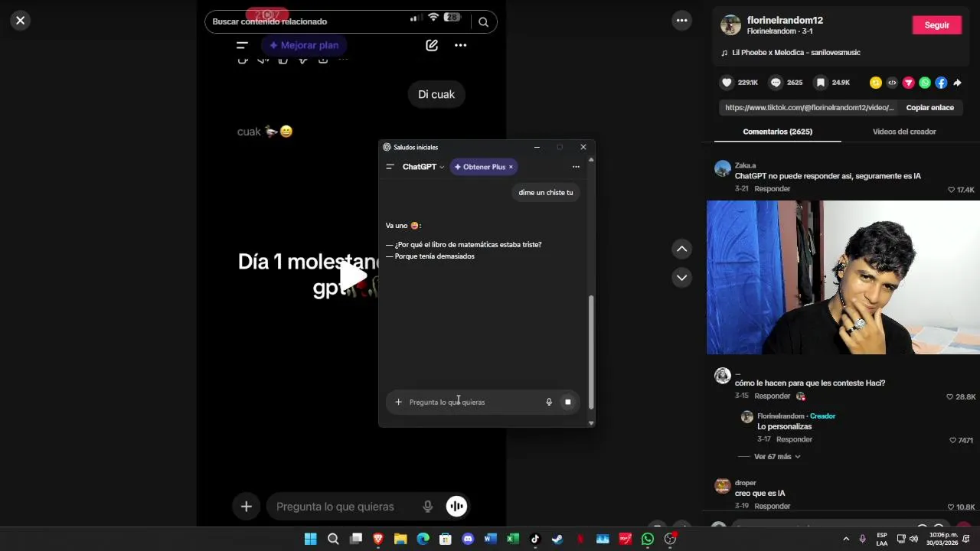The width and height of the screenshot is (980, 551).
Task: Open the clock showing 10:06 p.m.
Action: click(942, 539)
